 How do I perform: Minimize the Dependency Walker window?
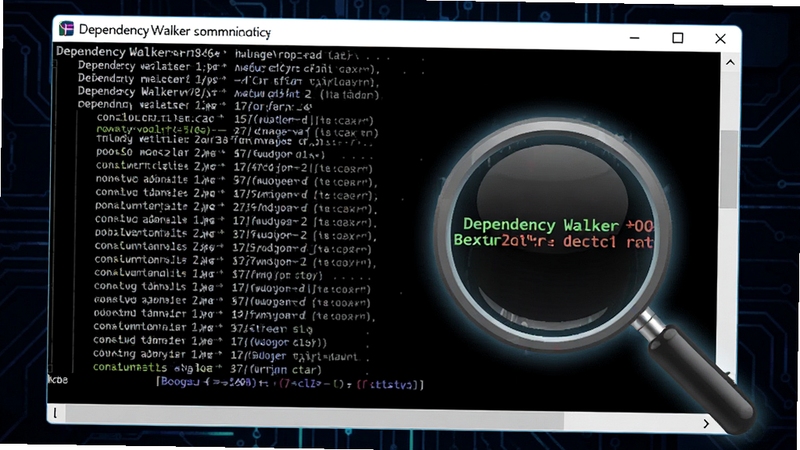[x=634, y=38]
